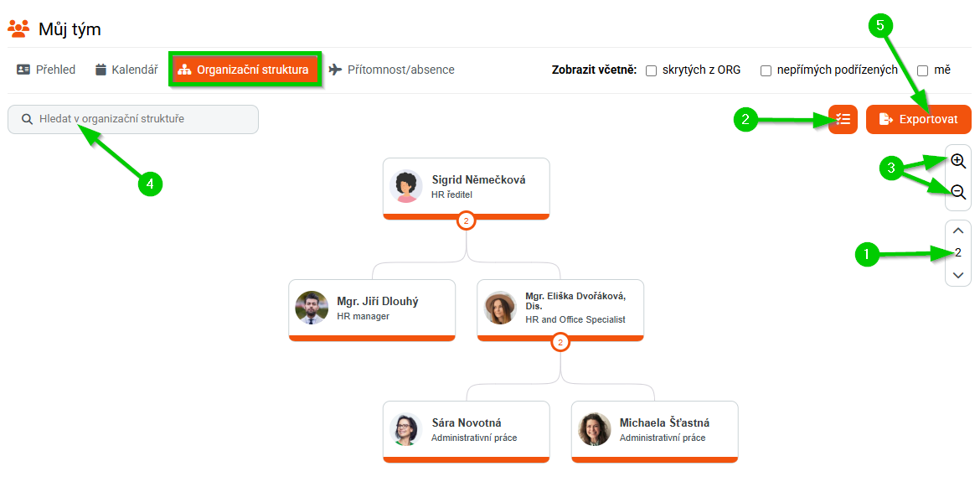Collapse subordinates under Sigrid Němečková

[x=467, y=220]
